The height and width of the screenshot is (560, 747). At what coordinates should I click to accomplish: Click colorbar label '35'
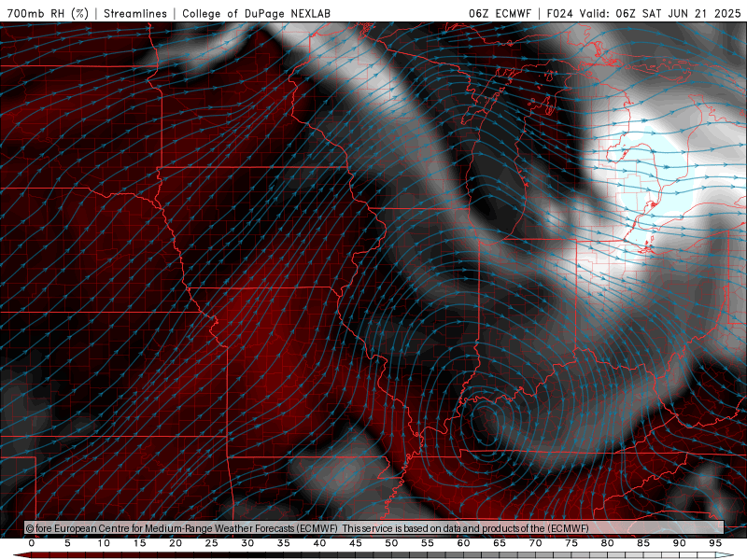tap(284, 543)
